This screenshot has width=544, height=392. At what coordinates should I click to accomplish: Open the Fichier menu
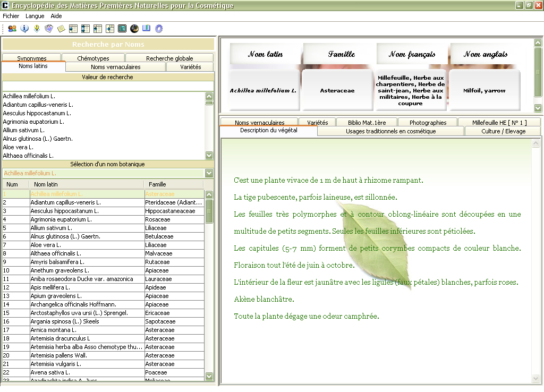11,16
